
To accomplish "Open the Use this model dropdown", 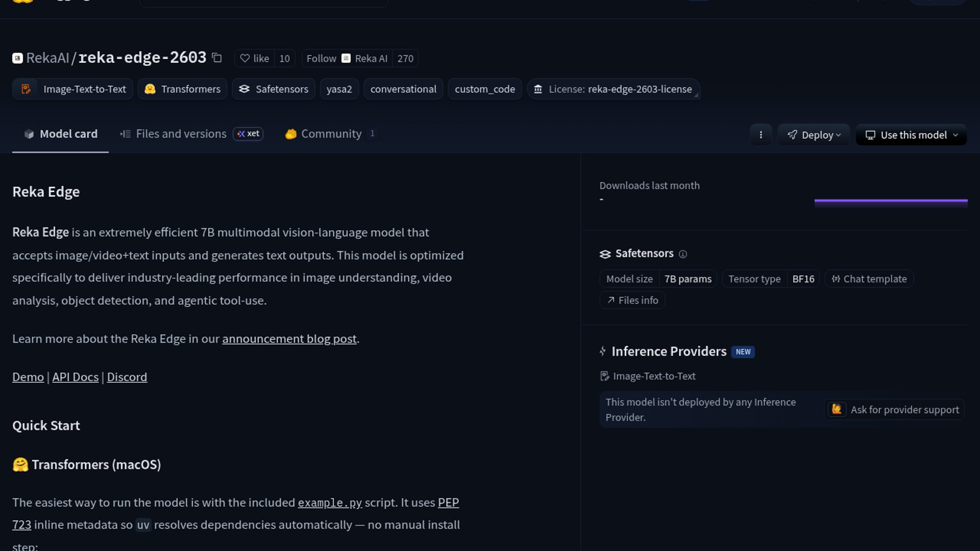I will [x=911, y=135].
